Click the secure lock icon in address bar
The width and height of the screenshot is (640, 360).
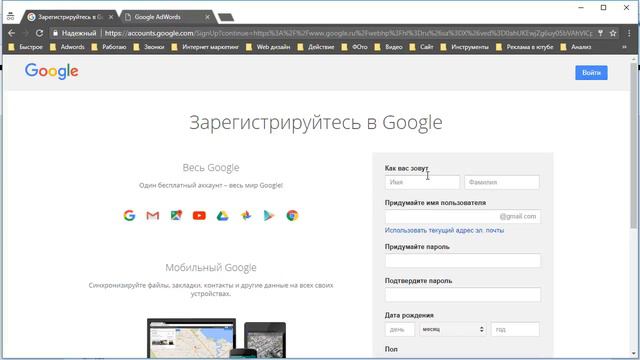(56, 33)
